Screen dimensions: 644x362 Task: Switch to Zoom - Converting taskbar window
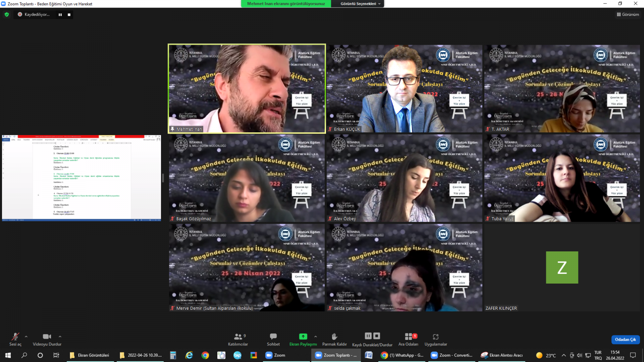pos(452,355)
